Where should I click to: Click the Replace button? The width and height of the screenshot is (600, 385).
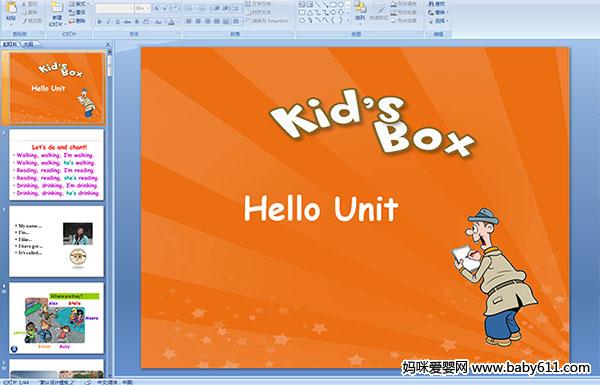(437, 12)
